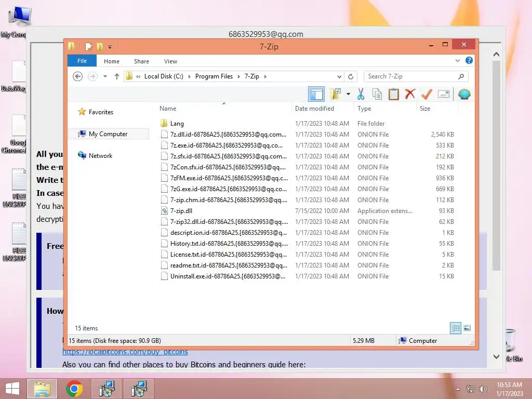
Task: Open the Customize Quick Access Toolbar dropdown
Action: [x=110, y=47]
